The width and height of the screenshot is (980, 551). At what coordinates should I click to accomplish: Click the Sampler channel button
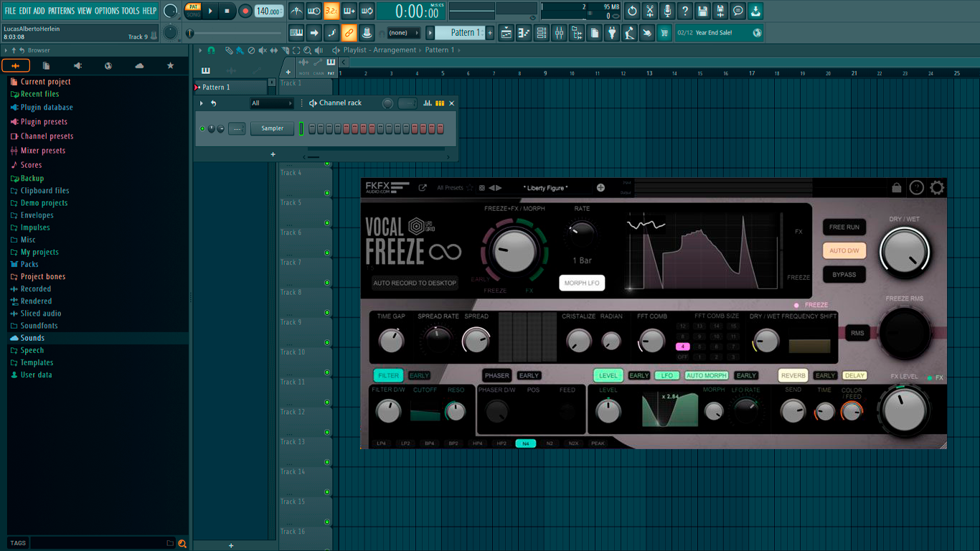point(272,128)
